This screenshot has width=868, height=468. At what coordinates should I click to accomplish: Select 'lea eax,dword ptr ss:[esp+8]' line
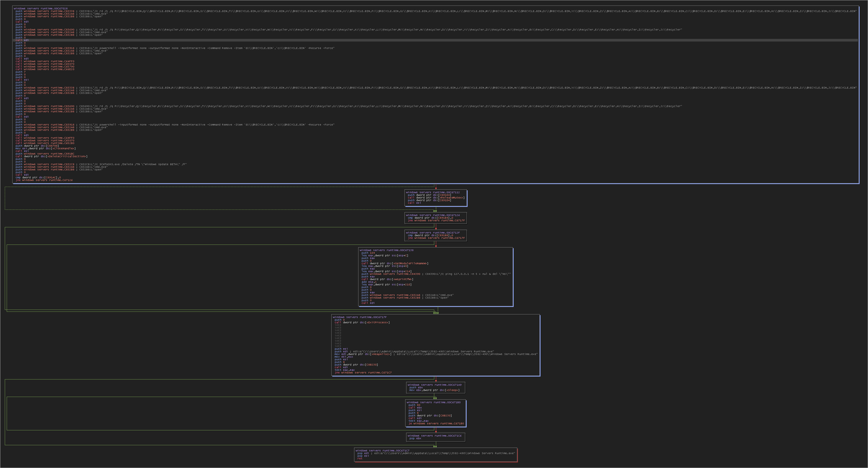[x=385, y=266]
